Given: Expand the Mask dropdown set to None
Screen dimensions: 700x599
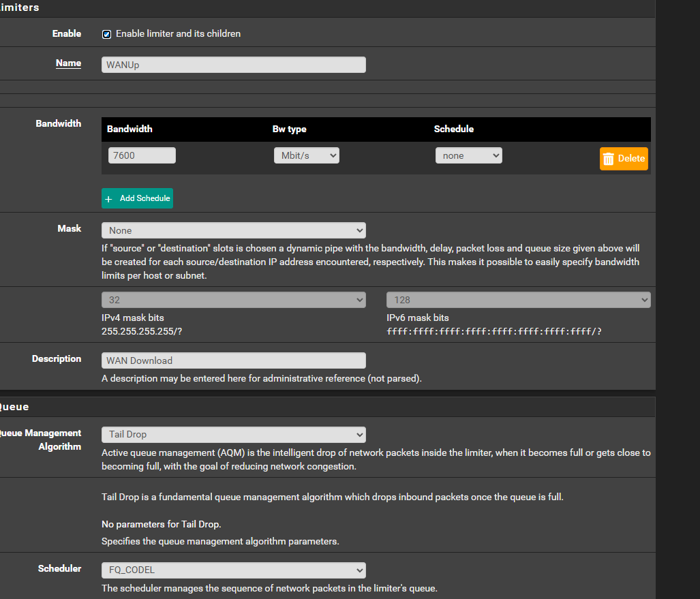Looking at the screenshot, I should tap(233, 230).
